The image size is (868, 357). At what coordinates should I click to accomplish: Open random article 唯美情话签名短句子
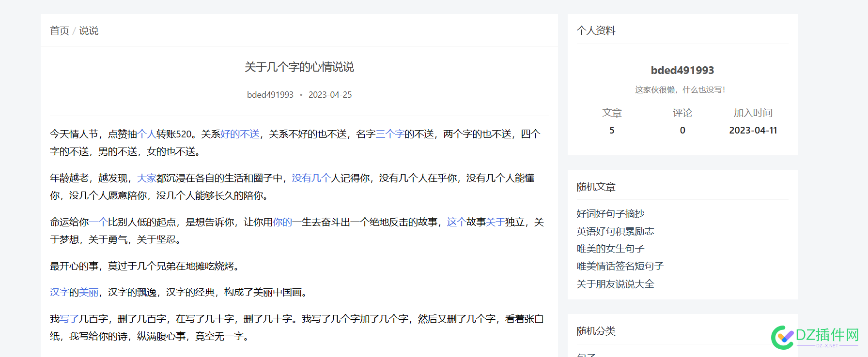(620, 266)
